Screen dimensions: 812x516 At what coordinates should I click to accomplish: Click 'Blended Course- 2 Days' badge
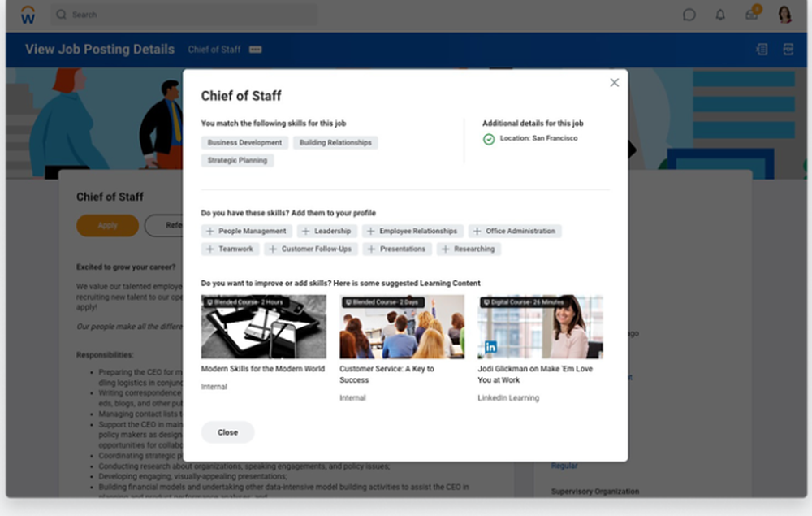(382, 302)
